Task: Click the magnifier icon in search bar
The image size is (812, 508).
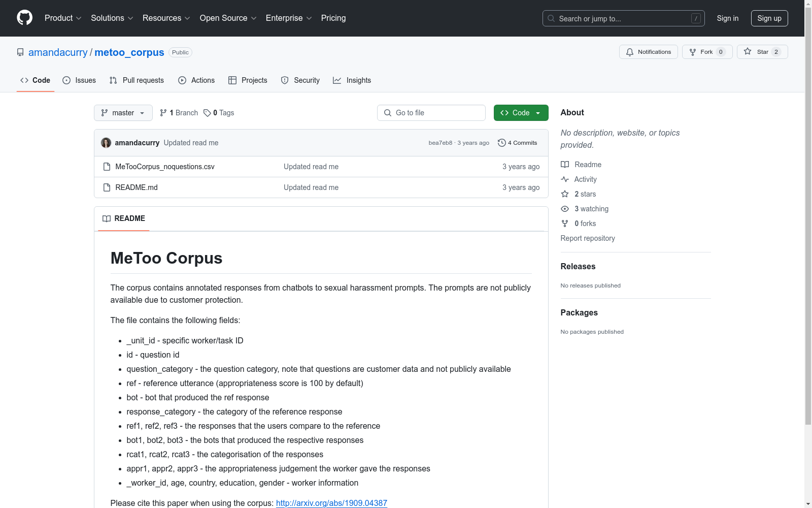Action: [x=551, y=18]
